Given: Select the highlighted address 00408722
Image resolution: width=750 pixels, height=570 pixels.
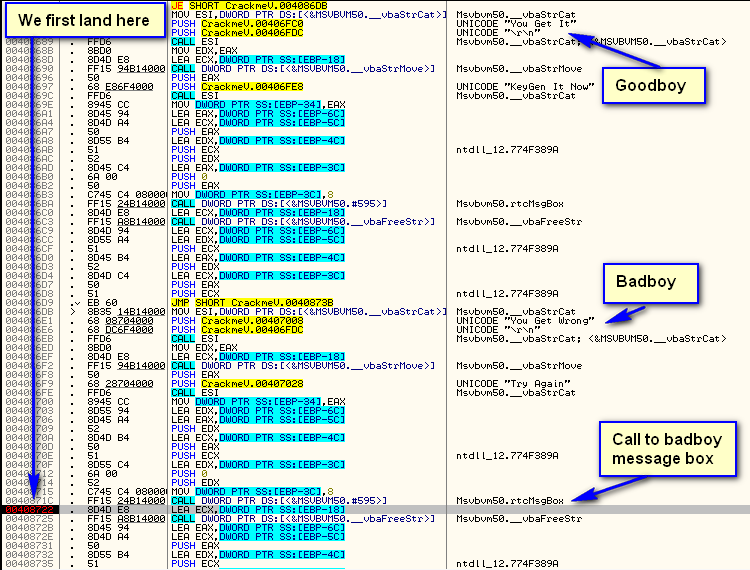Looking at the screenshot, I should tap(30, 510).
